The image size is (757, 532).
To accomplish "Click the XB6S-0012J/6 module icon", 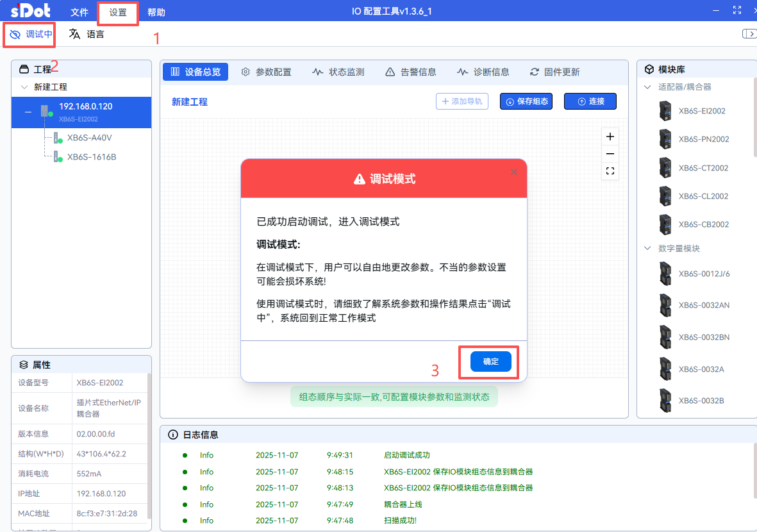I will click(665, 274).
